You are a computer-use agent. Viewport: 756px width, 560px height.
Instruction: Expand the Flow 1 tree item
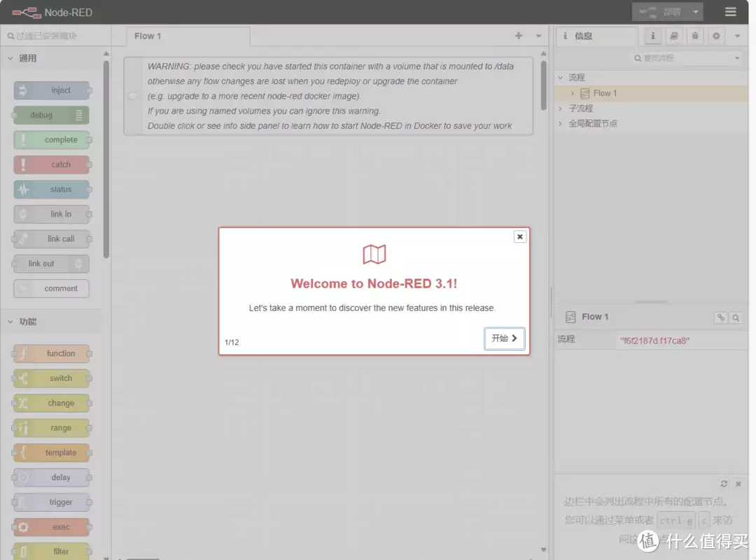(x=573, y=93)
